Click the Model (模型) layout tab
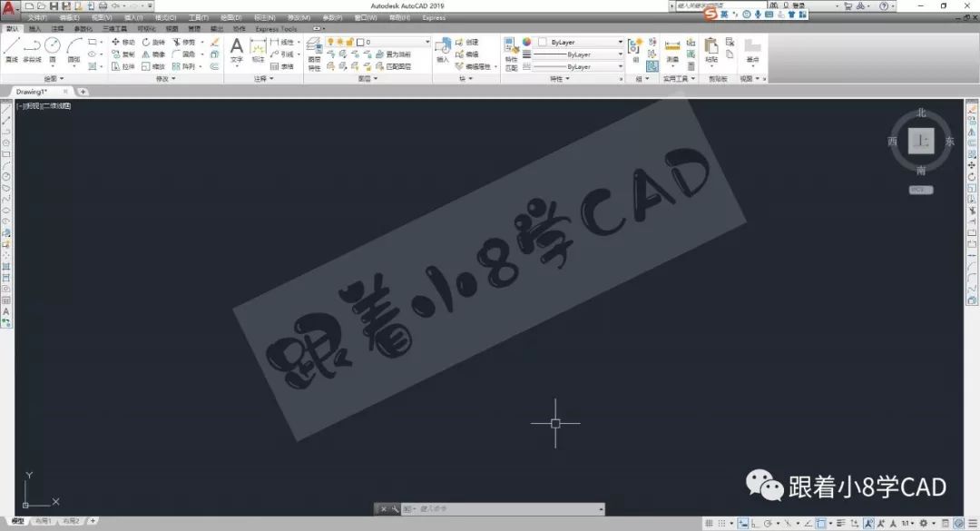 click(x=17, y=521)
